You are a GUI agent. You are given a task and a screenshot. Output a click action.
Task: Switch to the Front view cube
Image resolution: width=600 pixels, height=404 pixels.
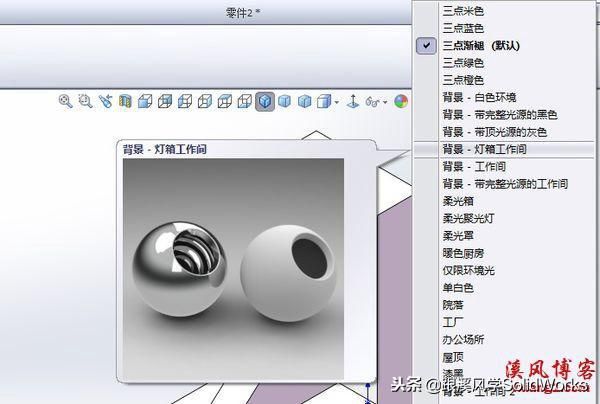pos(145,101)
